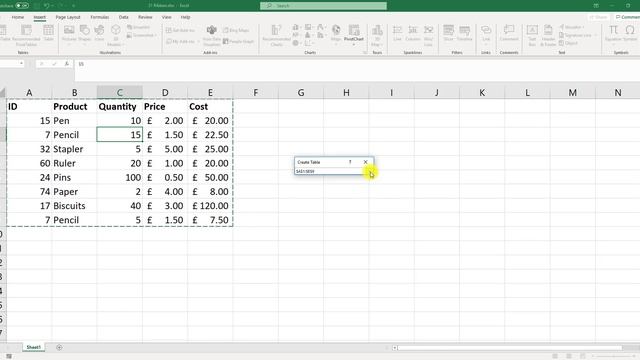The height and width of the screenshot is (360, 640).
Task: Click the Slicer filter icon
Action: [449, 33]
